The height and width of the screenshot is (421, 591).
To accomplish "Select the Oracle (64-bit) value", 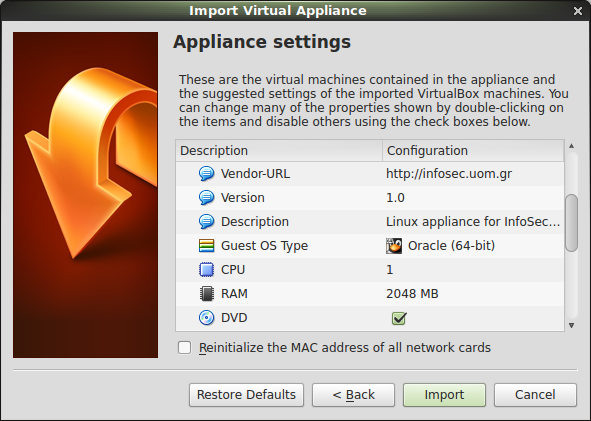I will coord(452,246).
